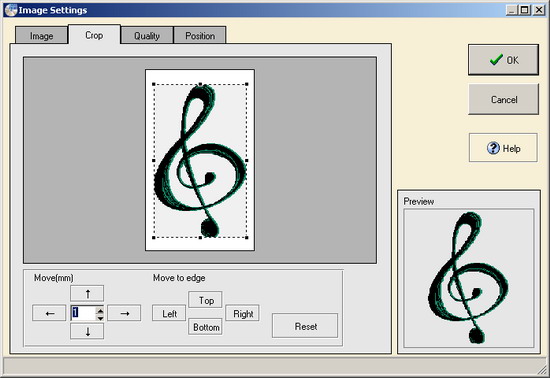The width and height of the screenshot is (550, 378).
Task: Click the bottom-center crop handle
Action: pos(200,237)
